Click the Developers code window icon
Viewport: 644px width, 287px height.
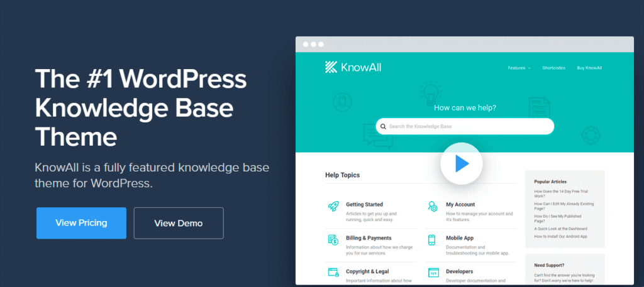pyautogui.click(x=433, y=272)
